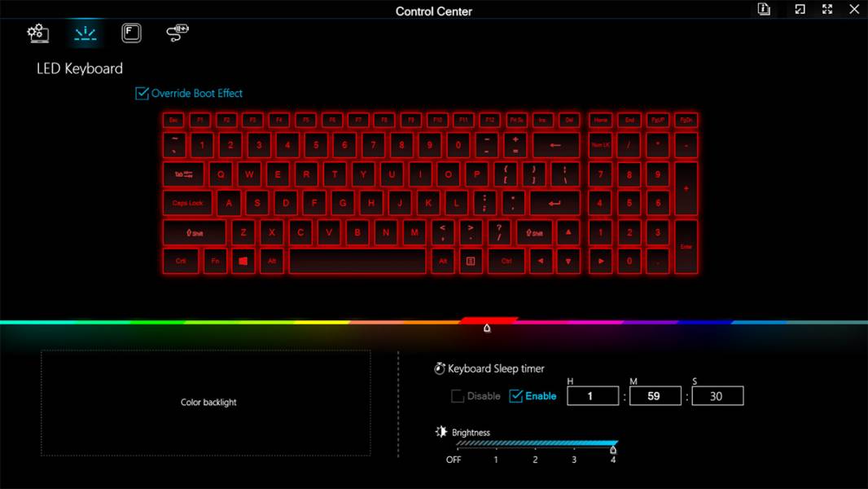Click the Esc key on keyboard diagram
This screenshot has width=868, height=489.
pyautogui.click(x=173, y=120)
